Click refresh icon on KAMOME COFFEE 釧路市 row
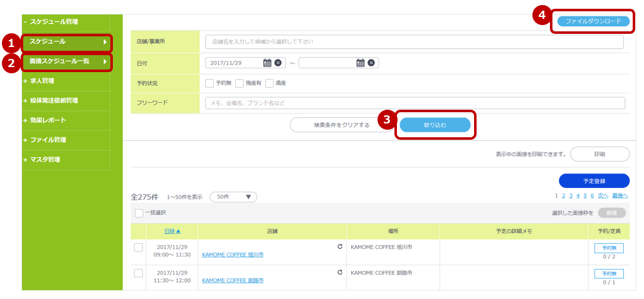Viewport: 644px width, 299px height. (x=340, y=273)
